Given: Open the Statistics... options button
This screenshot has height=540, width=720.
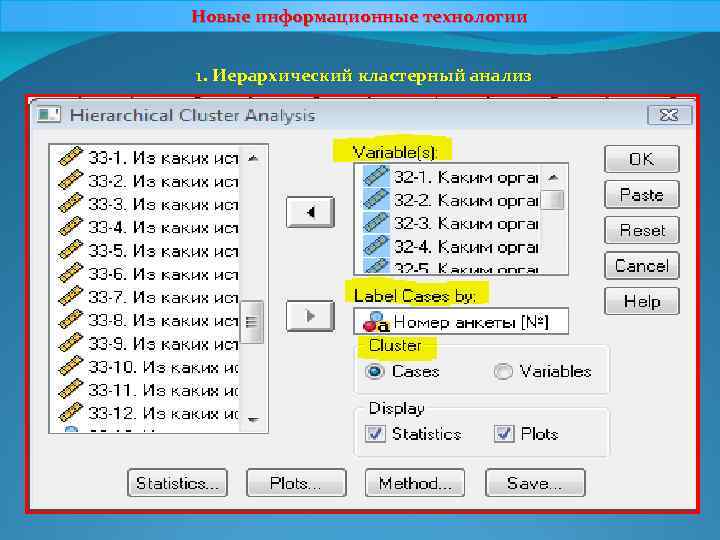Looking at the screenshot, I should (177, 483).
